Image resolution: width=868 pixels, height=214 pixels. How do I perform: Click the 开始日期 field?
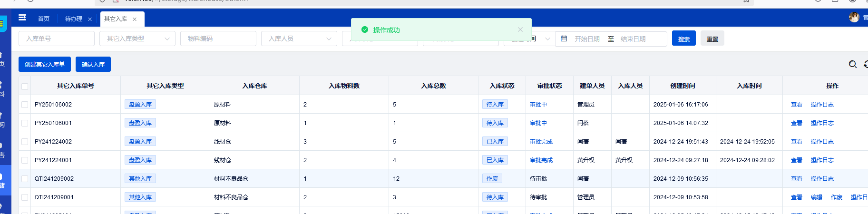pos(587,39)
